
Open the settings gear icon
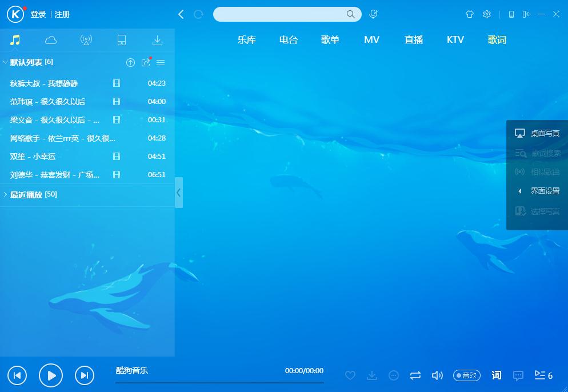click(487, 14)
